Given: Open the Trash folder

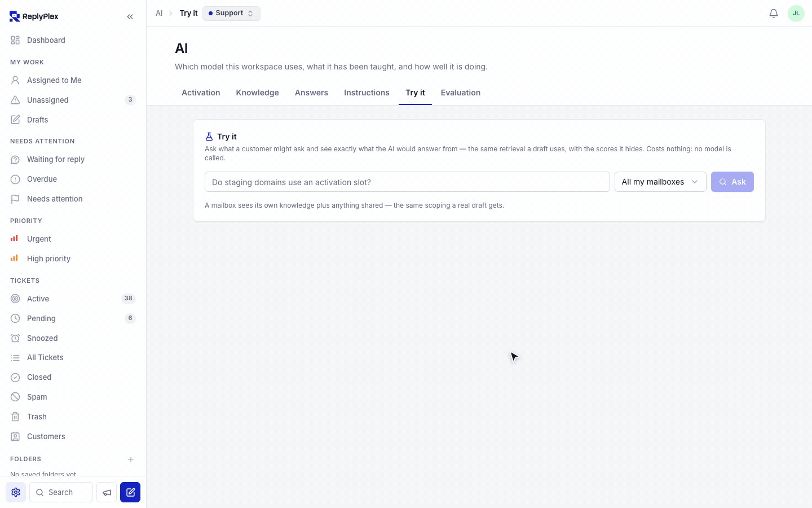Looking at the screenshot, I should click(73, 417).
